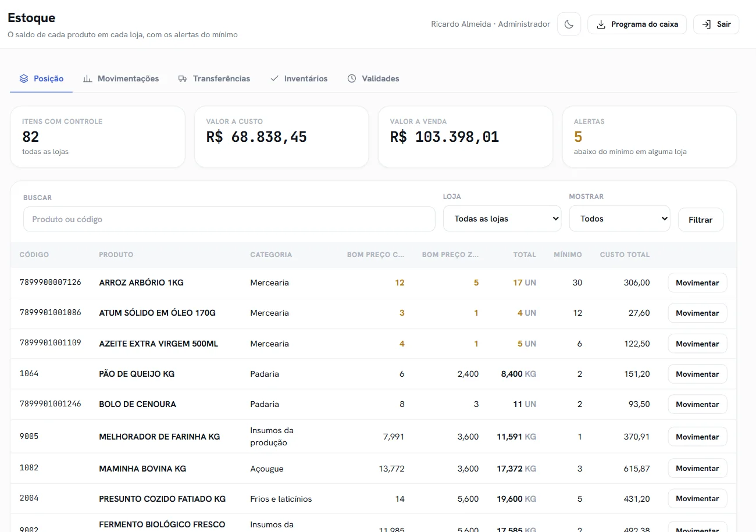The image size is (756, 532).
Task: Switch to the Movimentações tab
Action: coord(121,78)
